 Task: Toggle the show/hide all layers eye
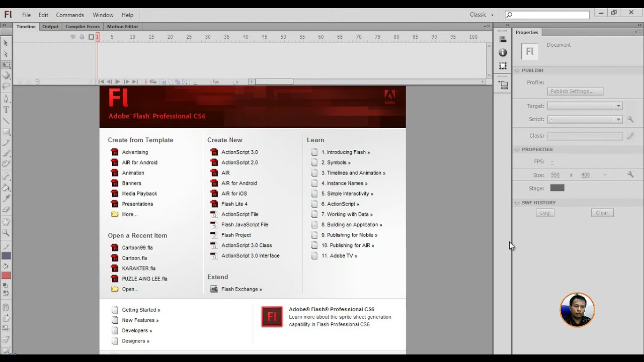73,37
